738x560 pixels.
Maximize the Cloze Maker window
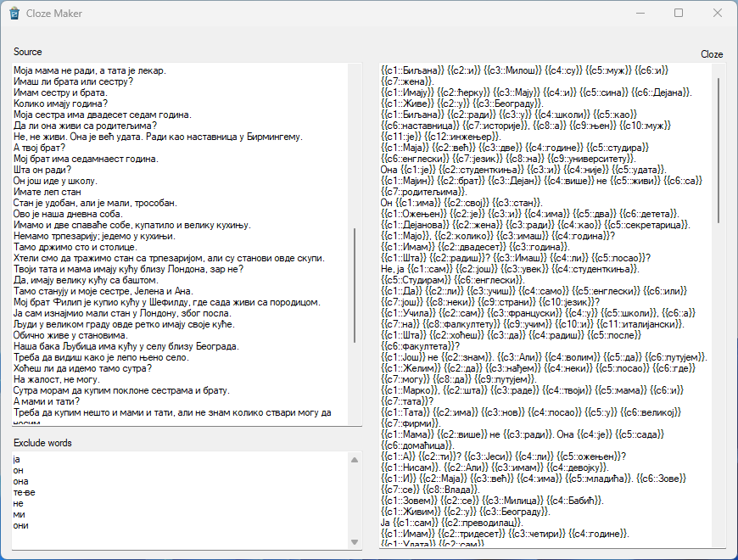679,14
